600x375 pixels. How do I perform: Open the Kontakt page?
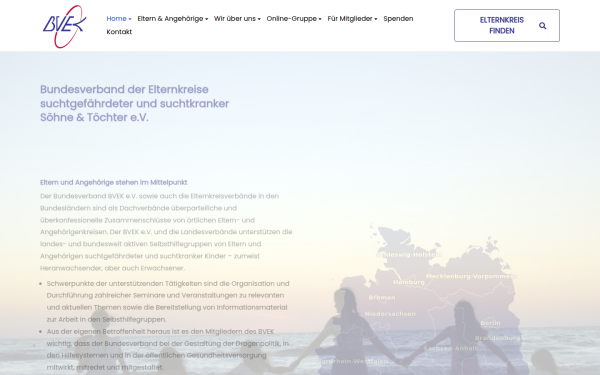point(119,32)
